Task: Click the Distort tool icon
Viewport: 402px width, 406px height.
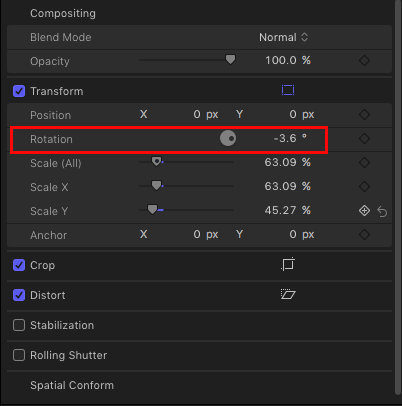Action: pyautogui.click(x=288, y=294)
